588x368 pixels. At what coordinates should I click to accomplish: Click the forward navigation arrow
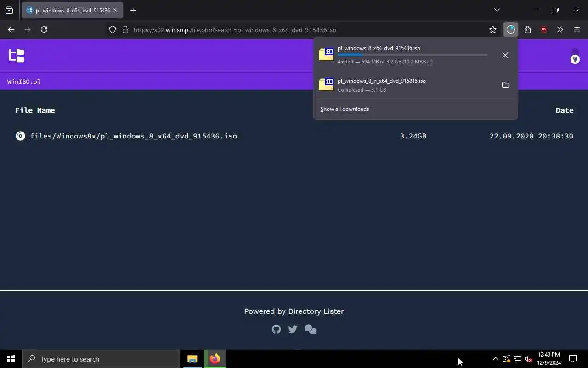tap(28, 29)
